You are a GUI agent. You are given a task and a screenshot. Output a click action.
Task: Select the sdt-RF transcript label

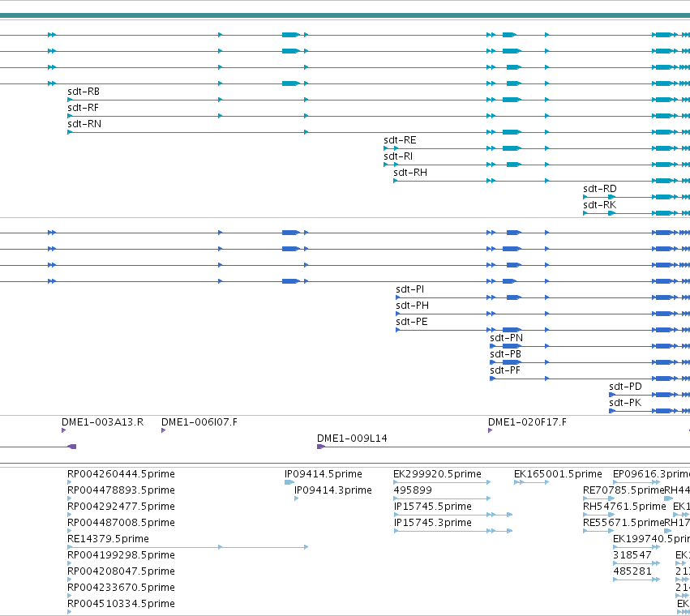coord(83,108)
